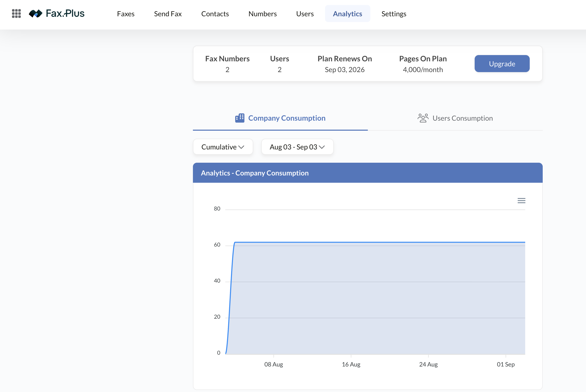Open the apps grid launcher icon
586x392 pixels.
tap(16, 14)
